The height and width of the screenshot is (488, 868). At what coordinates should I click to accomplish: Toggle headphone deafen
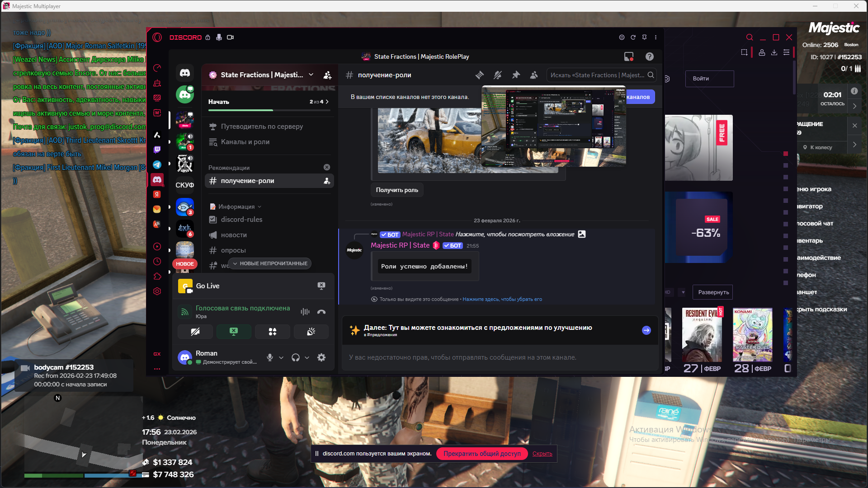point(296,357)
